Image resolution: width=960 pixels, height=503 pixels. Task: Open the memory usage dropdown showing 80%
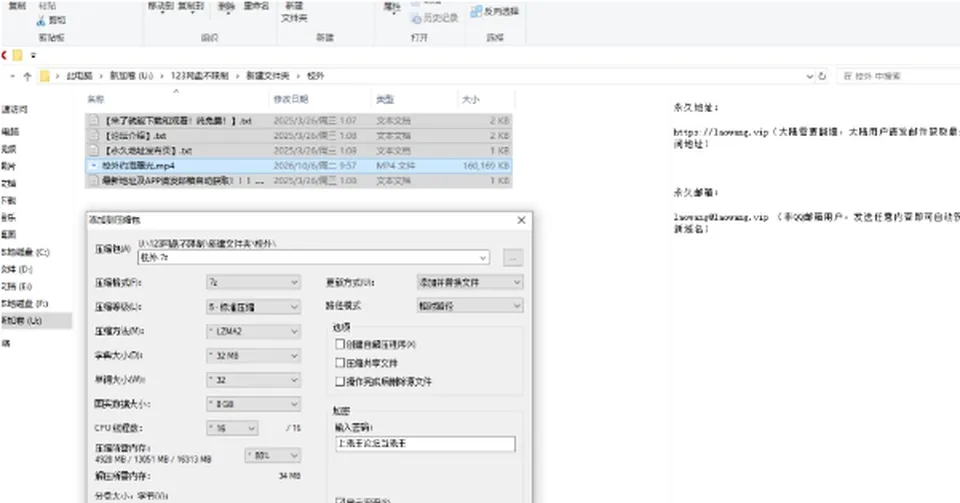[272, 455]
